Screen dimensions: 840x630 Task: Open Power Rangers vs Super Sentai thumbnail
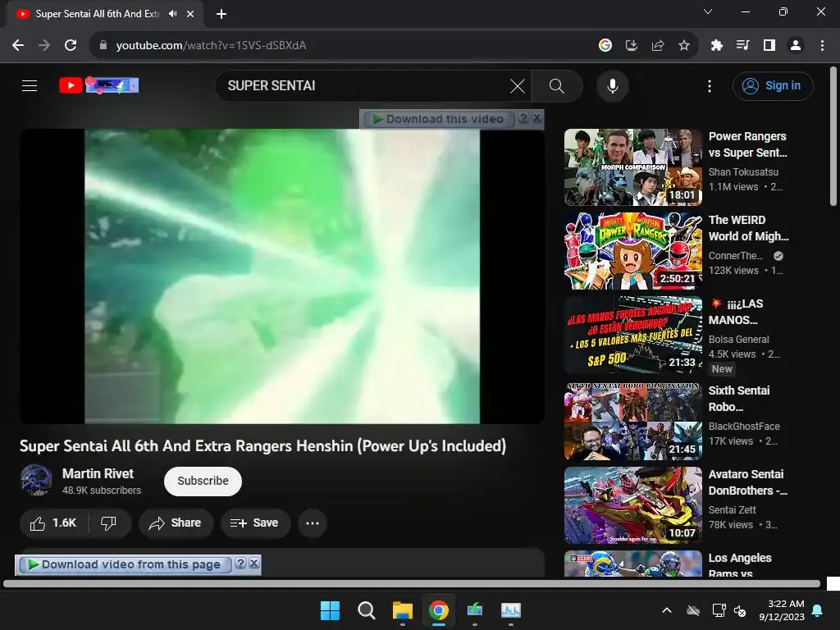[x=633, y=167]
